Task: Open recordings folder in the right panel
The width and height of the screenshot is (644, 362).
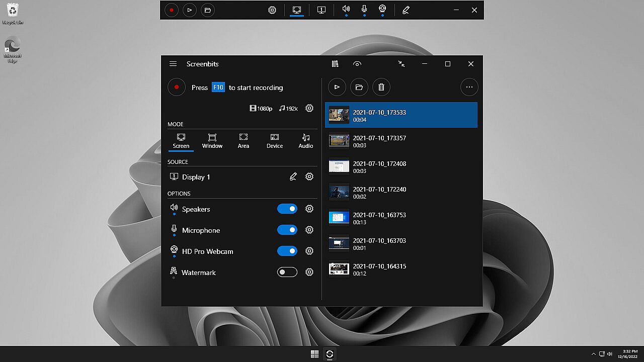Action: [x=359, y=87]
